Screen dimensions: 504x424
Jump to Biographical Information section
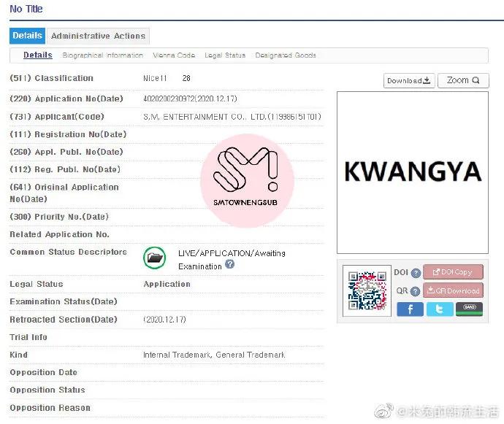[x=102, y=55]
